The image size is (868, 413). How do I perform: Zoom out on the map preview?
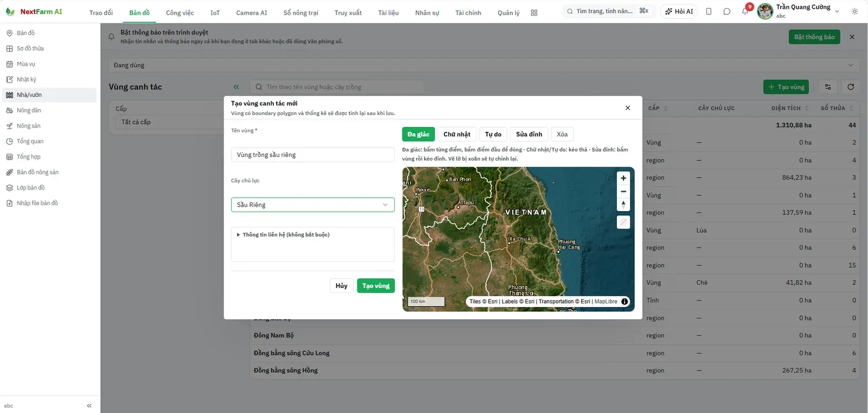(x=623, y=192)
